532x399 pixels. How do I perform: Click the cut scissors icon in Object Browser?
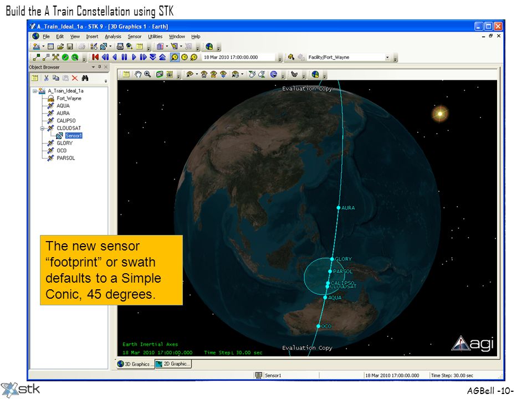pyautogui.click(x=46, y=78)
